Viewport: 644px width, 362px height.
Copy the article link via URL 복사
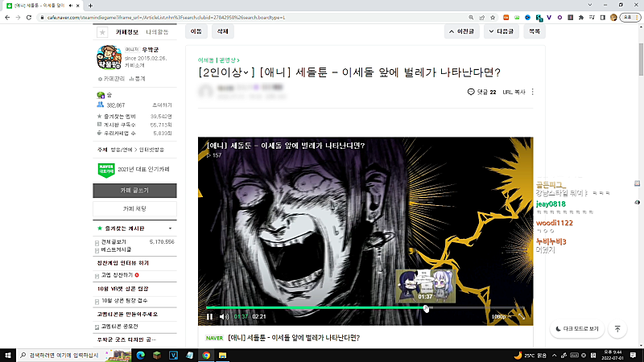[514, 92]
